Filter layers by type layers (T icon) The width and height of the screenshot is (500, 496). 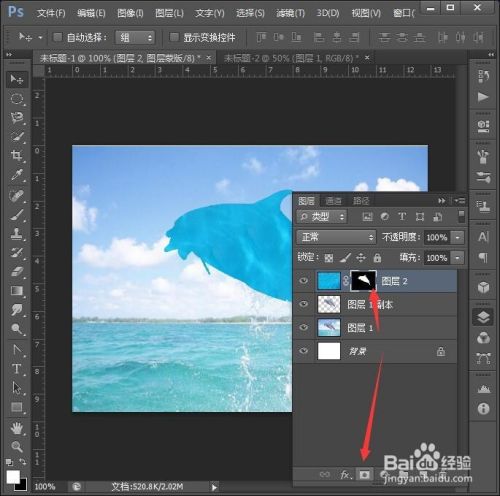[x=402, y=217]
